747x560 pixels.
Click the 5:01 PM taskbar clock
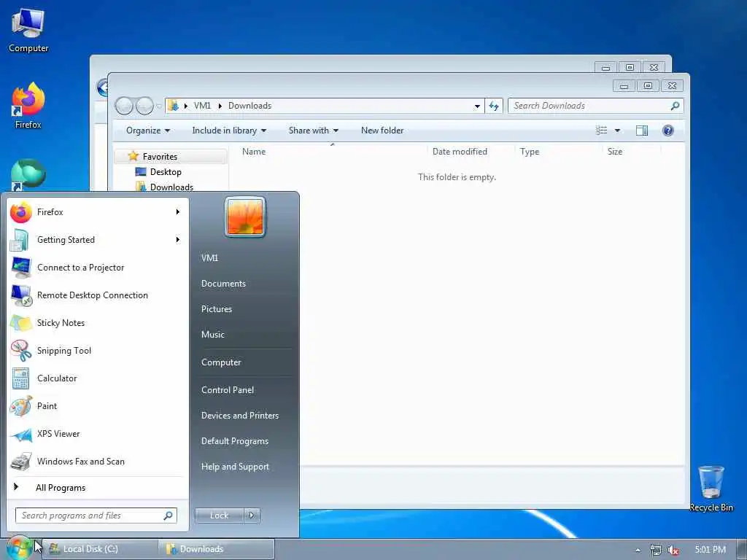[710, 550]
